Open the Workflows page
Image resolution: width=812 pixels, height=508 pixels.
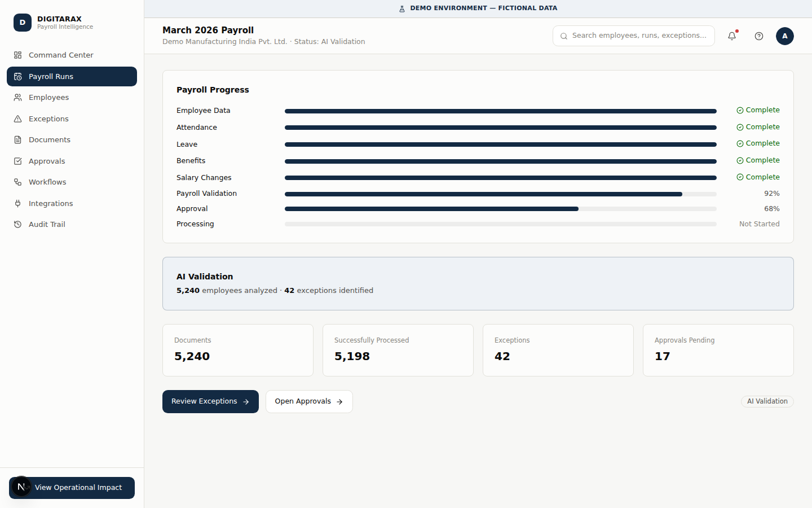[x=72, y=182]
